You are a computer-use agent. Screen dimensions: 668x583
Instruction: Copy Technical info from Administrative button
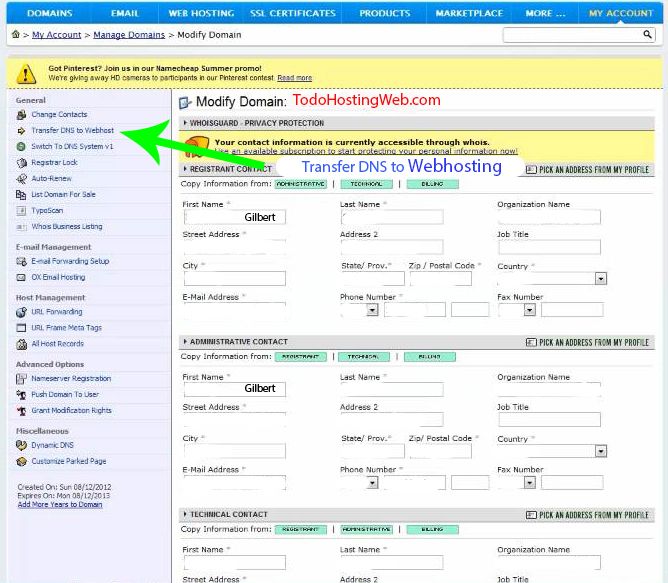(367, 529)
